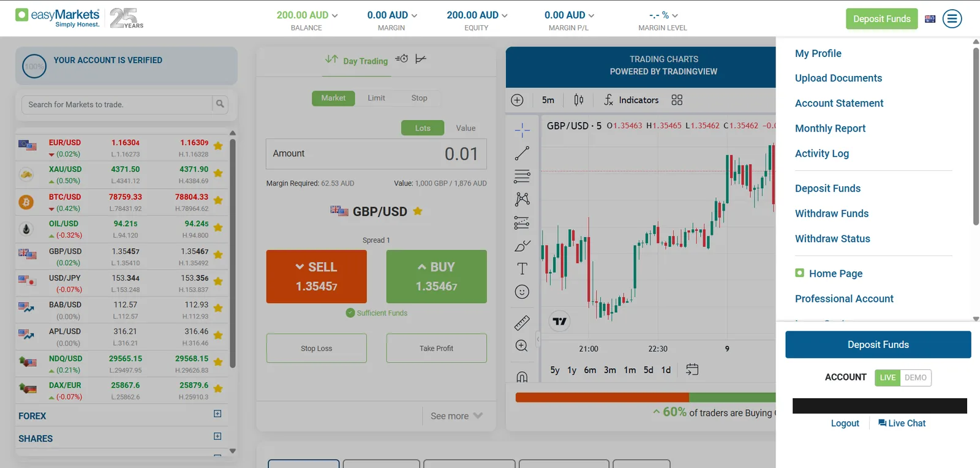Viewport: 980px width, 468px height.
Task: Toggle favorite star for XAU/USD
Action: [x=218, y=173]
